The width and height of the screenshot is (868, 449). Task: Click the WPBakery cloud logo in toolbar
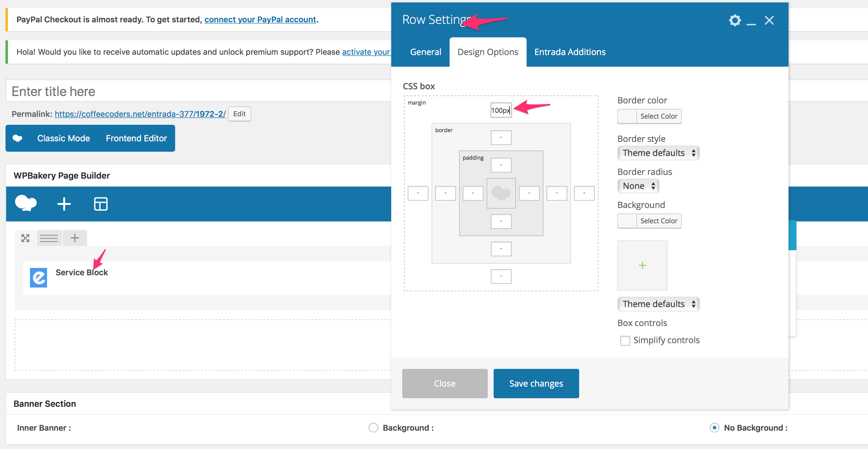pyautogui.click(x=26, y=204)
